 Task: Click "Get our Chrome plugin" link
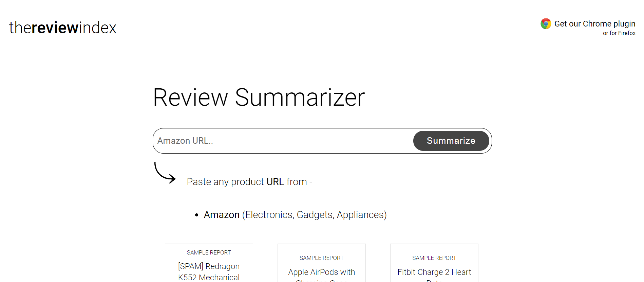click(595, 24)
